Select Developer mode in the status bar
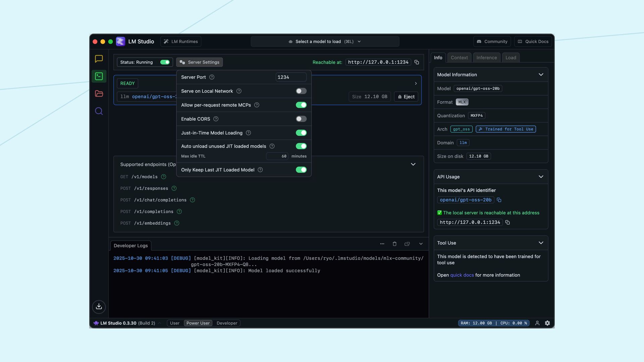The width and height of the screenshot is (644, 362). 227,323
